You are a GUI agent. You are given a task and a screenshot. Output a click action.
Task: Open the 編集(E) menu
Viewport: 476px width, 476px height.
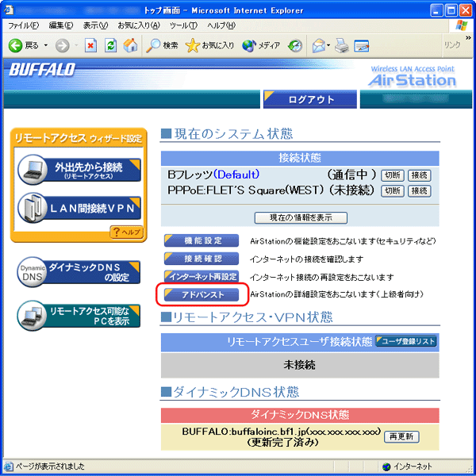point(61,25)
